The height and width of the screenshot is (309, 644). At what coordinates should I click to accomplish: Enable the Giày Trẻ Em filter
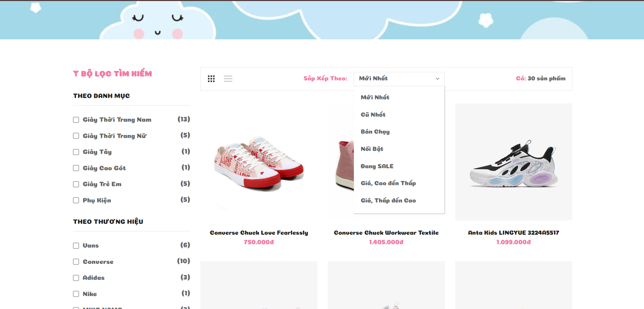(x=76, y=184)
